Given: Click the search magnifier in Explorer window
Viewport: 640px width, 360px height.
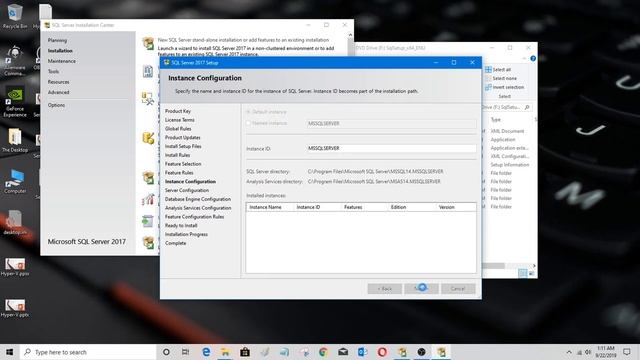Looking at the screenshot, I should [x=527, y=107].
